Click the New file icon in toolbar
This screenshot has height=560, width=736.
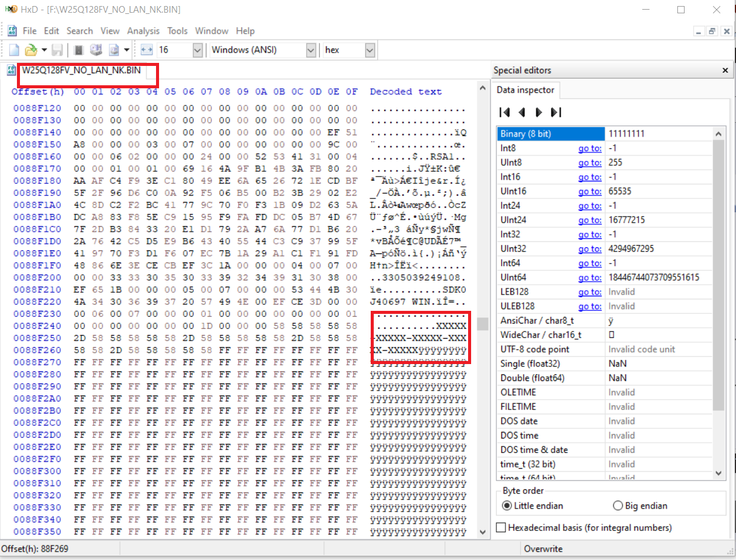point(14,50)
